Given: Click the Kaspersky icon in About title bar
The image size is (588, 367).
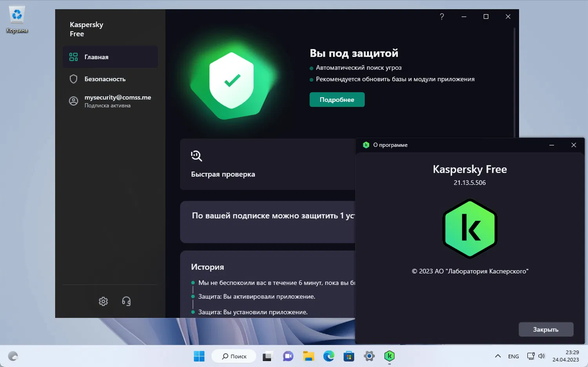Looking at the screenshot, I should [366, 145].
